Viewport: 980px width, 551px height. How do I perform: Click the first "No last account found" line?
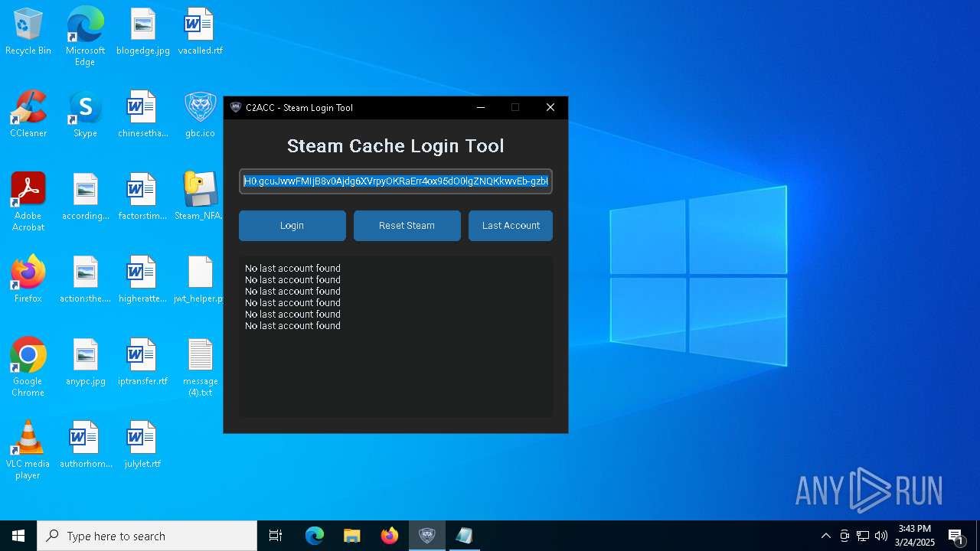(292, 269)
